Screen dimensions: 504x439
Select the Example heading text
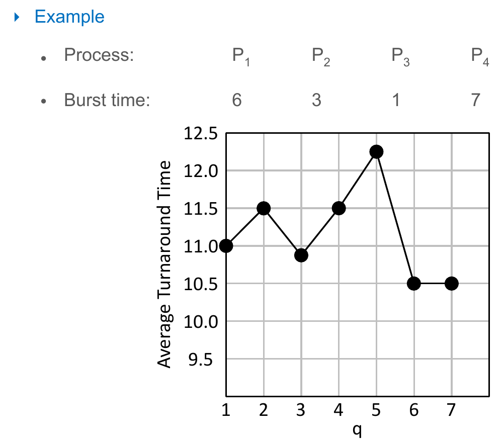tap(69, 17)
